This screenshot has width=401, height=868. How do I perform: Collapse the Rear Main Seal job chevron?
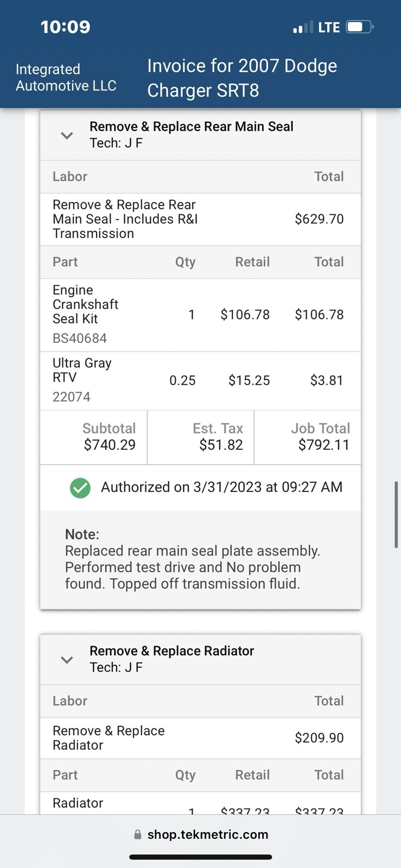67,136
